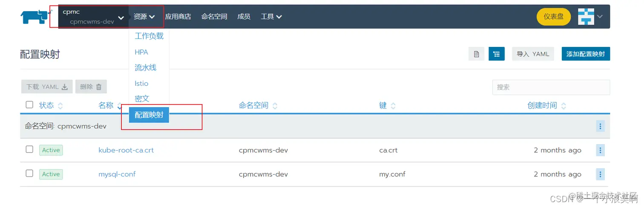
Task: Sort by 键 column arrows
Action: click(393, 106)
